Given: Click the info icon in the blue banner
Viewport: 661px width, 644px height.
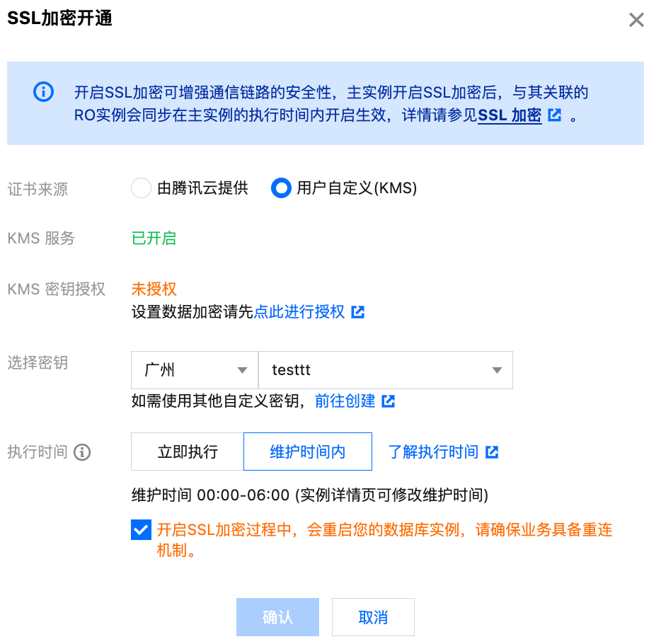Looking at the screenshot, I should (x=43, y=92).
